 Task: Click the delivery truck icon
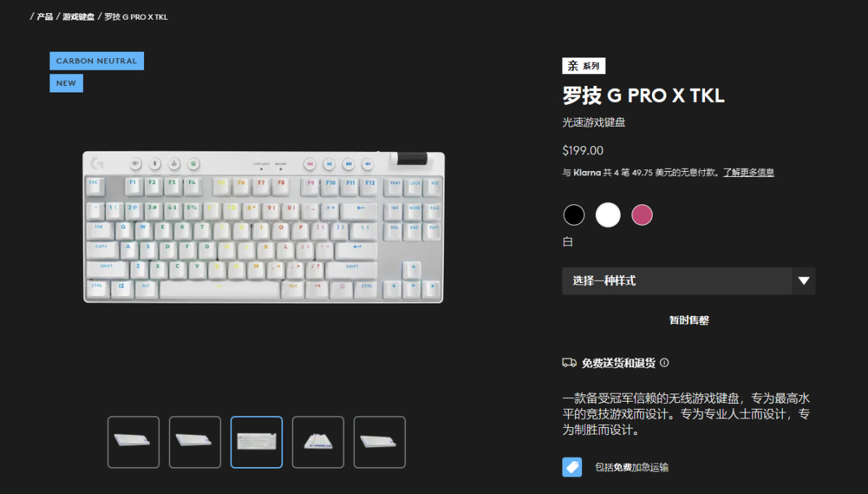569,363
